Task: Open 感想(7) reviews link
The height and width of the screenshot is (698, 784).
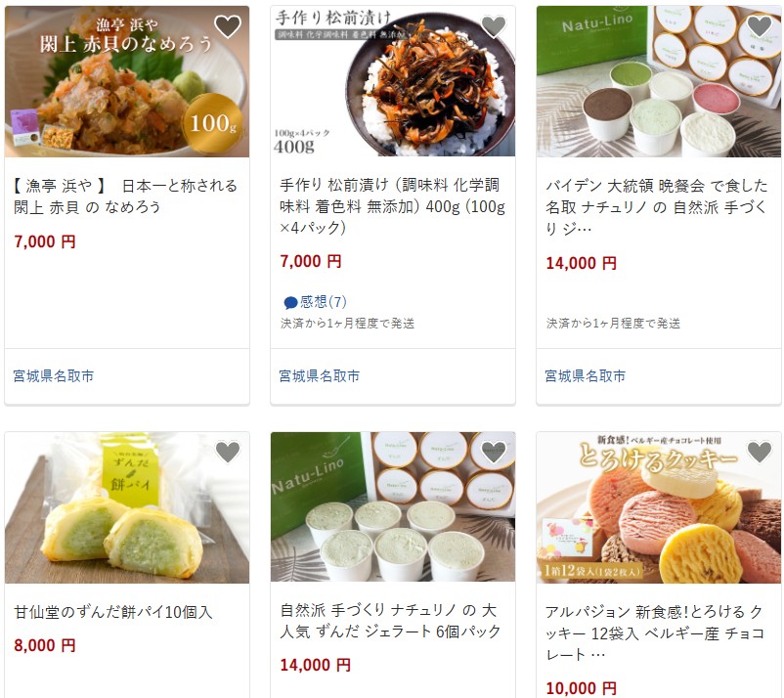Action: (315, 302)
